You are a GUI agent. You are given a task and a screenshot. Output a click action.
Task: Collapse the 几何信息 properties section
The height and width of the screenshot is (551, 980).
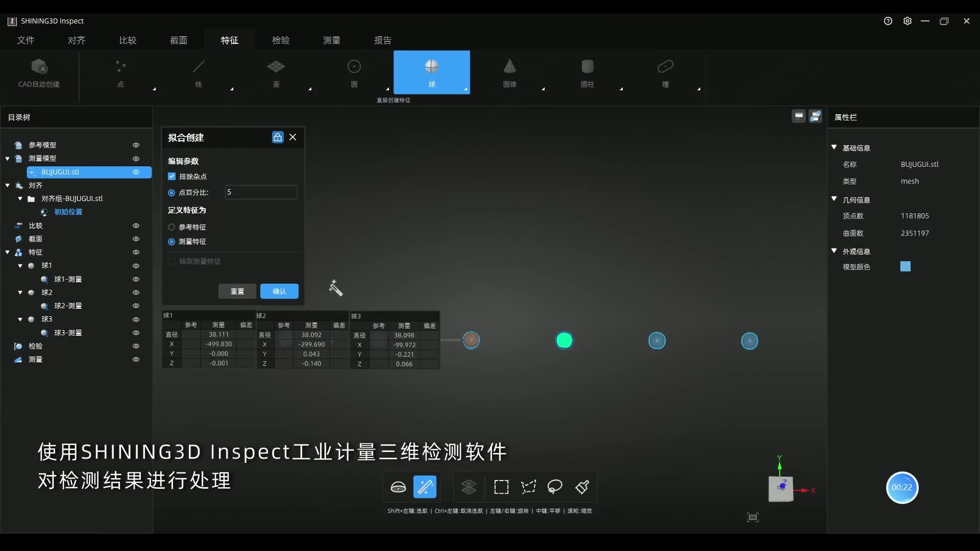point(834,199)
